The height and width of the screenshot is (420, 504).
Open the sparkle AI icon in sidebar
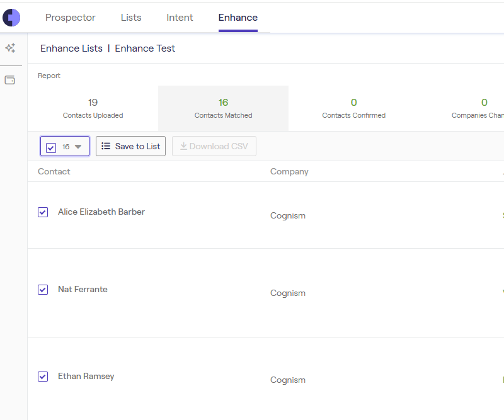pyautogui.click(x=10, y=48)
